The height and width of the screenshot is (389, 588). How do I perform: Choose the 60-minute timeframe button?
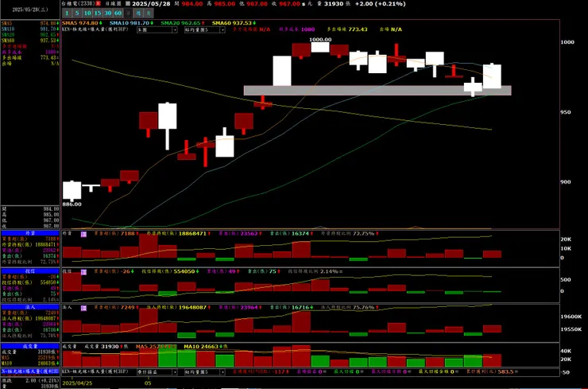(x=118, y=14)
